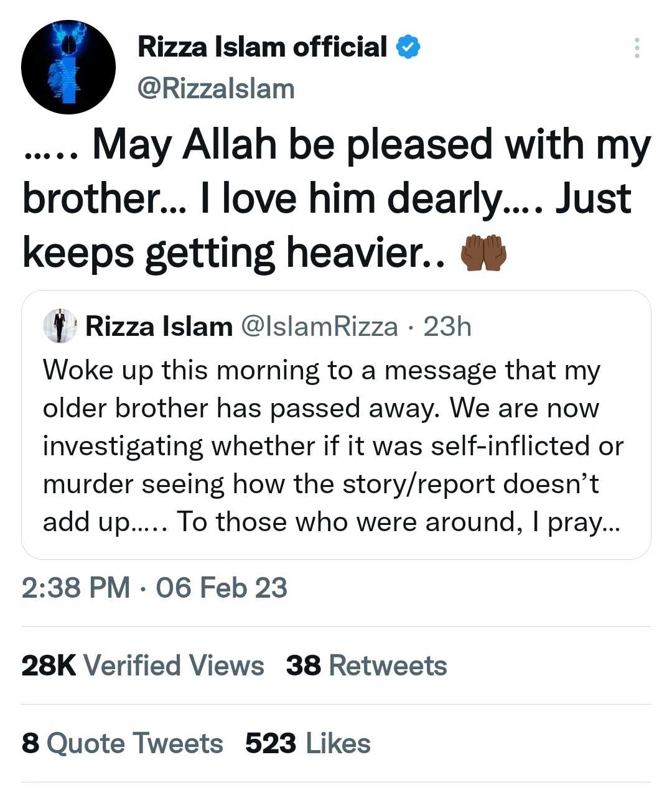This screenshot has height=793, width=672.
Task: Open Rizza Islam official's profile picture
Action: (68, 67)
